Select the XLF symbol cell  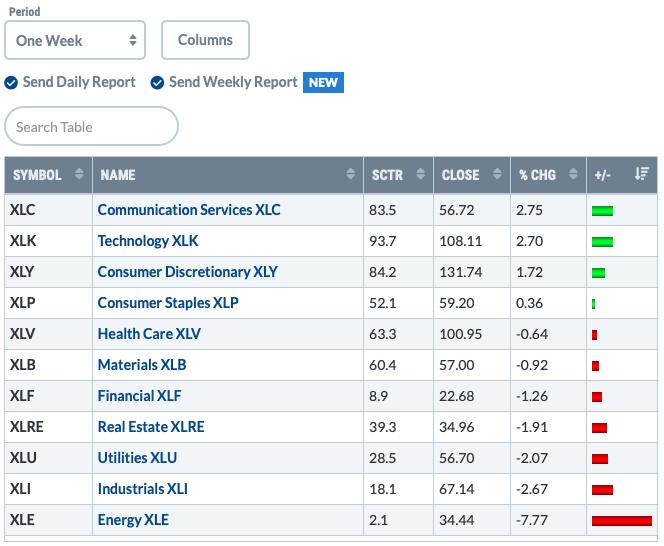pyautogui.click(x=48, y=396)
